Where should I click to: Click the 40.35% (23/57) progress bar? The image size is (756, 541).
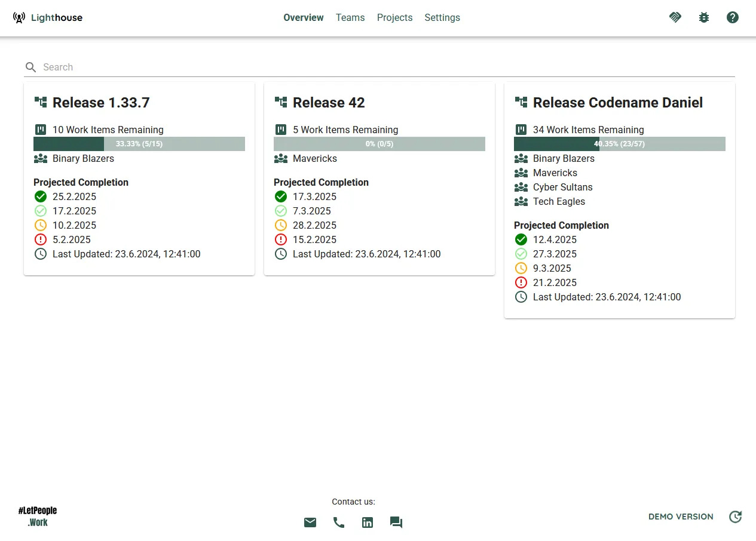[620, 144]
